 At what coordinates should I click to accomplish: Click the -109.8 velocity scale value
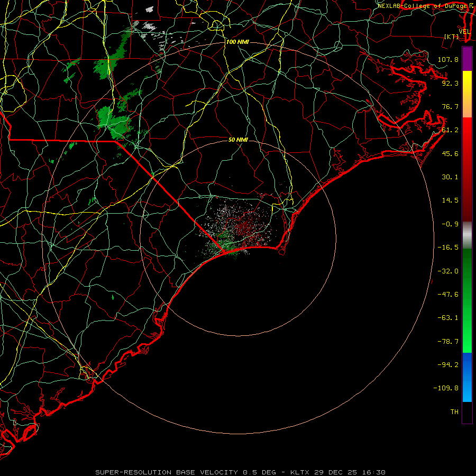(x=446, y=388)
